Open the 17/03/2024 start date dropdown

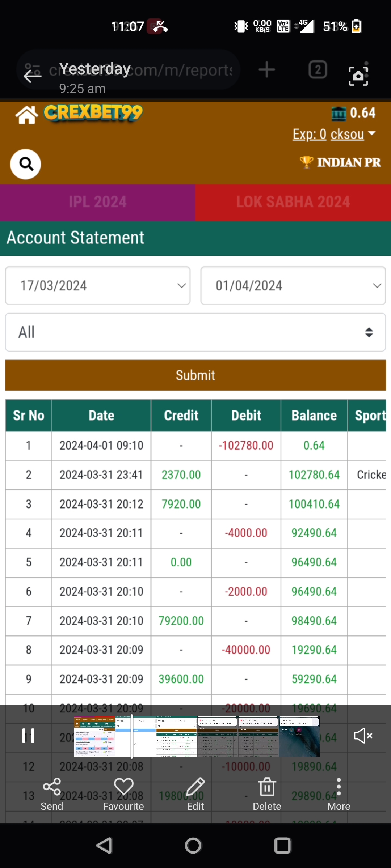pos(98,286)
